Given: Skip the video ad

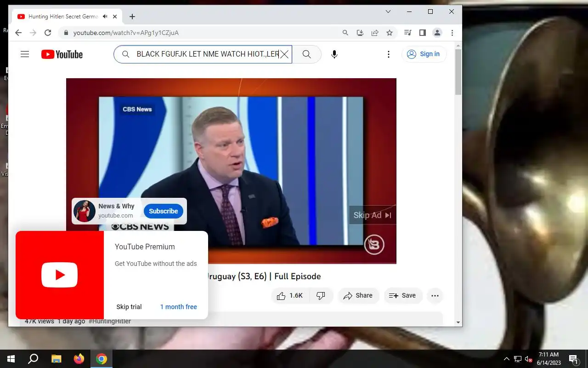Looking at the screenshot, I should tap(373, 215).
